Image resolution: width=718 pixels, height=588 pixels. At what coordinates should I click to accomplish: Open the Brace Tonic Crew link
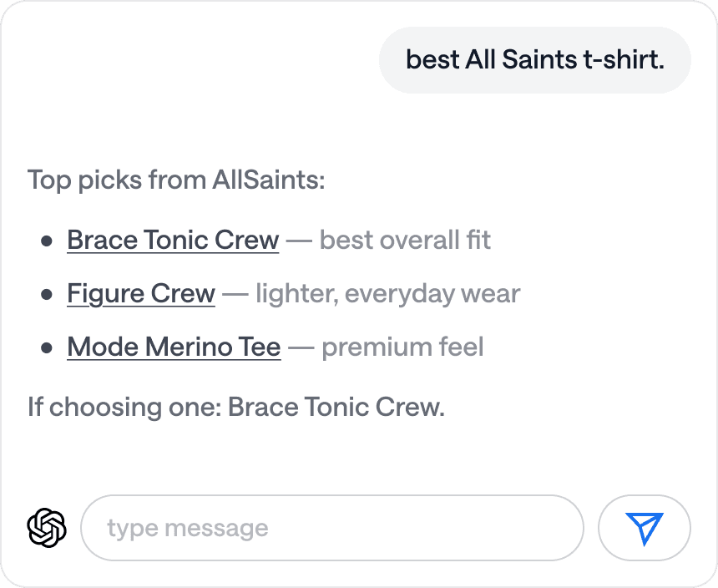tap(173, 241)
